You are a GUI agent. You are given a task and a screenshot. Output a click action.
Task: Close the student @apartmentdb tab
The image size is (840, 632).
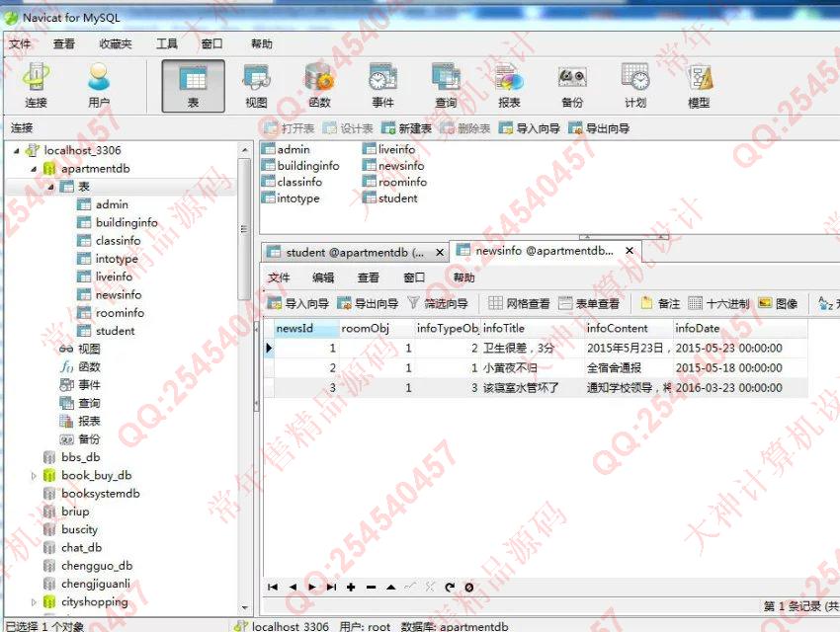440,252
